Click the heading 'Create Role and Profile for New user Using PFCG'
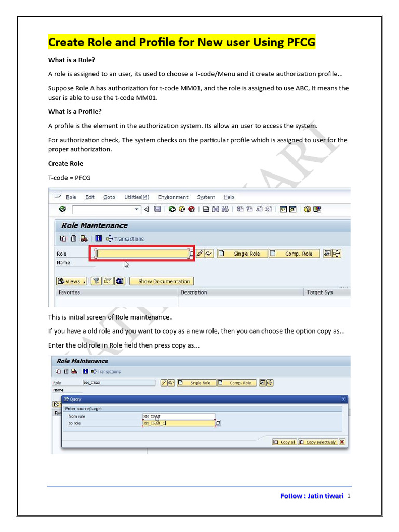Screen dimensions: 399x532 point(182,42)
